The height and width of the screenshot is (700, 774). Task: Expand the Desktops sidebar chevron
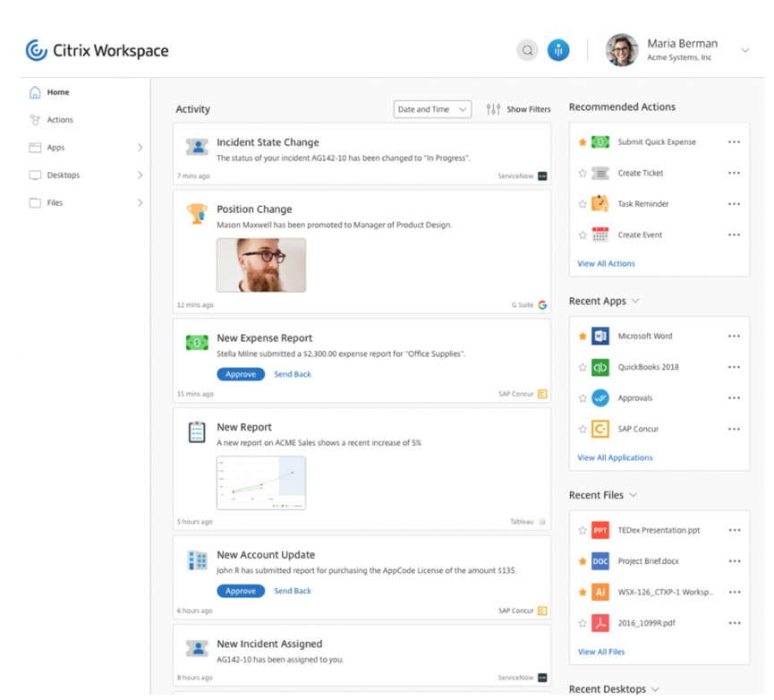[x=140, y=175]
